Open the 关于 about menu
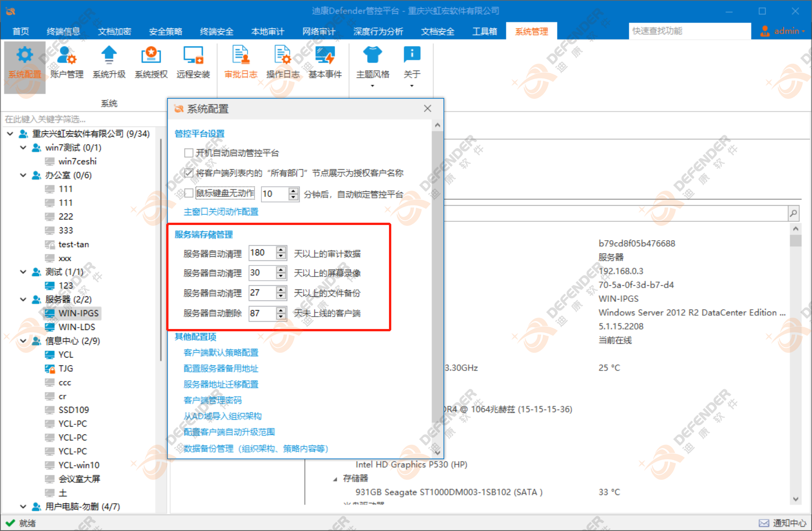Viewport: 812px width, 531px height. pos(412,67)
